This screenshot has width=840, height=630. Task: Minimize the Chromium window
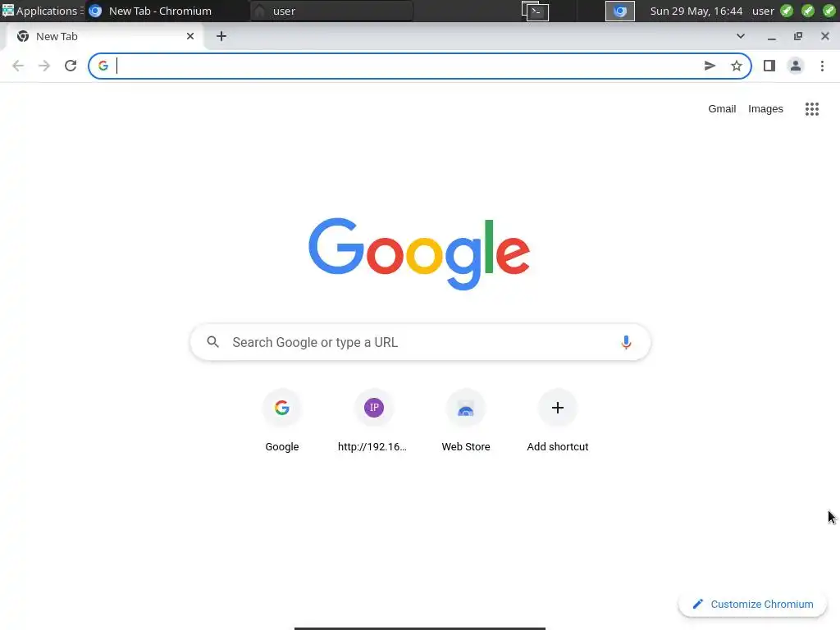(x=771, y=36)
